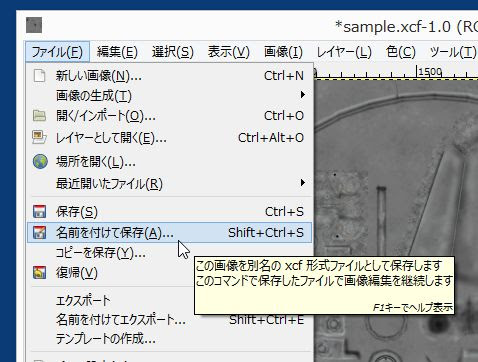Choose 開く/インポート(O)... entry
The image size is (478, 362).
(169, 116)
